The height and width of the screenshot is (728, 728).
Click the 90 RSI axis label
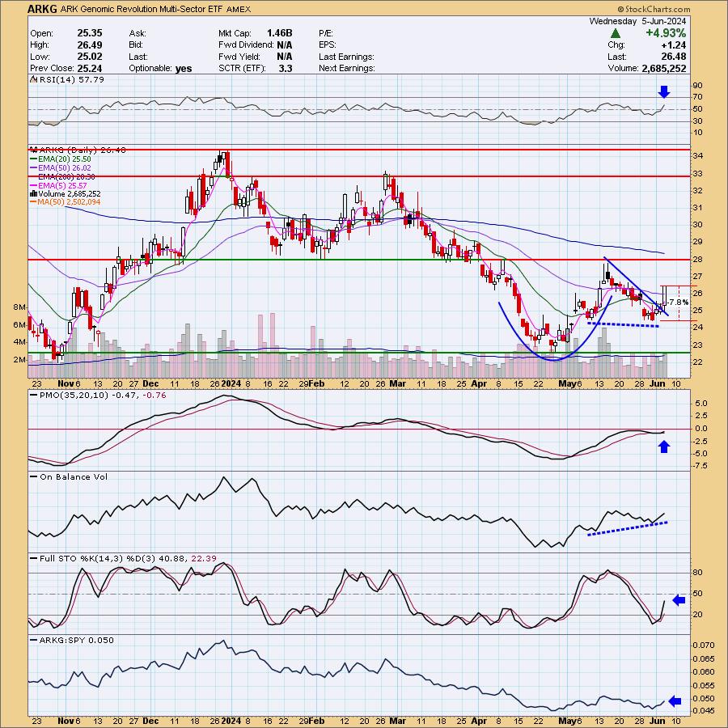coord(697,86)
